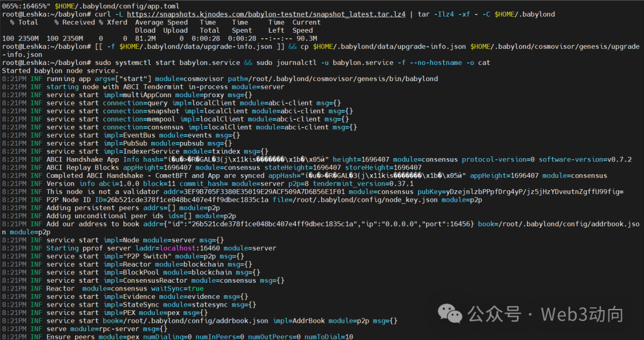Click the WeChat logo in the watermark

pyautogui.click(x=450, y=314)
